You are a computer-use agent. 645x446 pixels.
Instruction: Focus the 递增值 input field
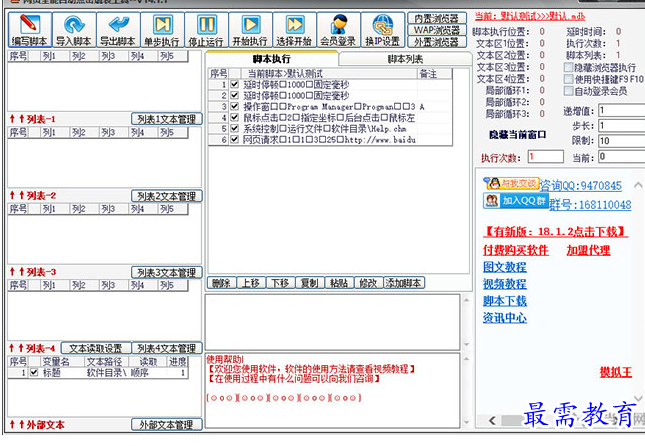[x=622, y=110]
